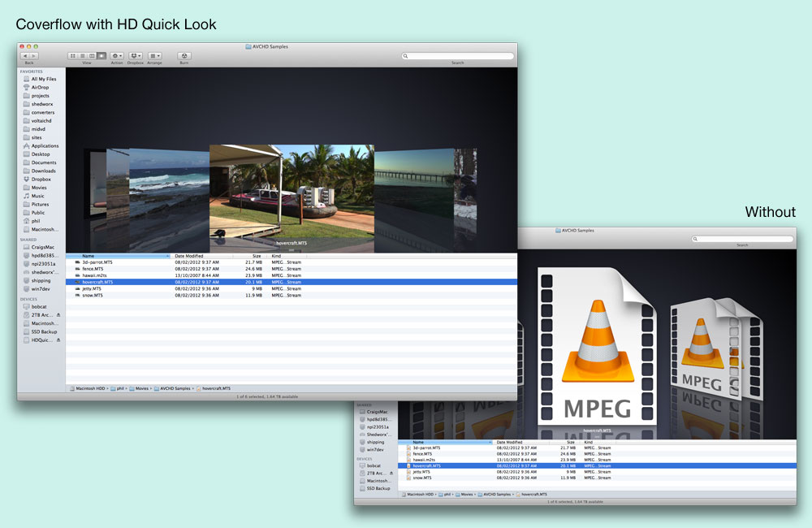Switch to list view
The width and height of the screenshot is (812, 528).
coord(82,56)
